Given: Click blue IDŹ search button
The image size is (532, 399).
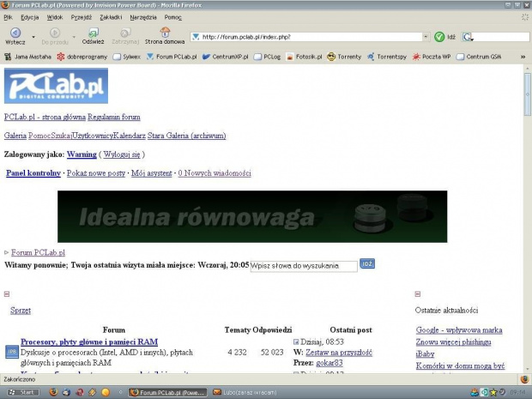Looking at the screenshot, I should [x=367, y=263].
